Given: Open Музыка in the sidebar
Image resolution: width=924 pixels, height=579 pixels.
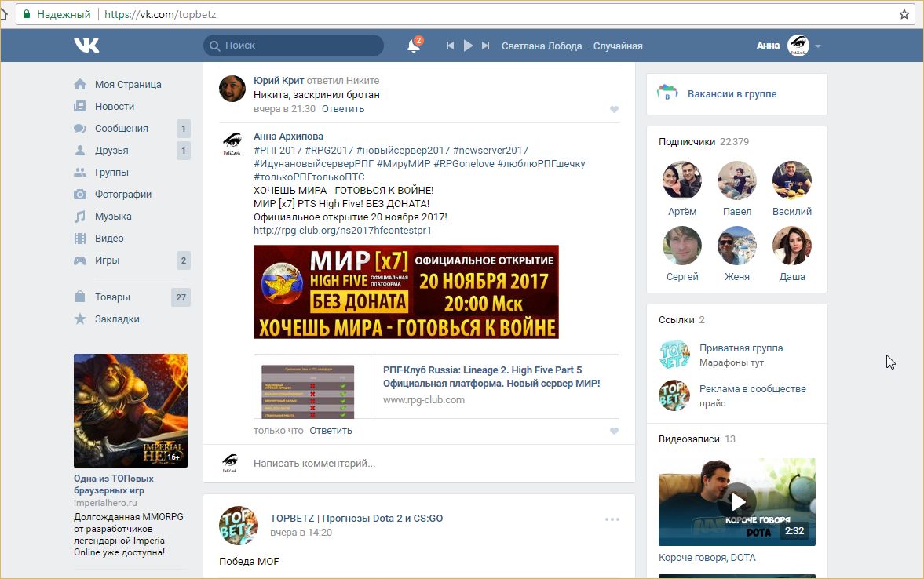Looking at the screenshot, I should coord(113,217).
